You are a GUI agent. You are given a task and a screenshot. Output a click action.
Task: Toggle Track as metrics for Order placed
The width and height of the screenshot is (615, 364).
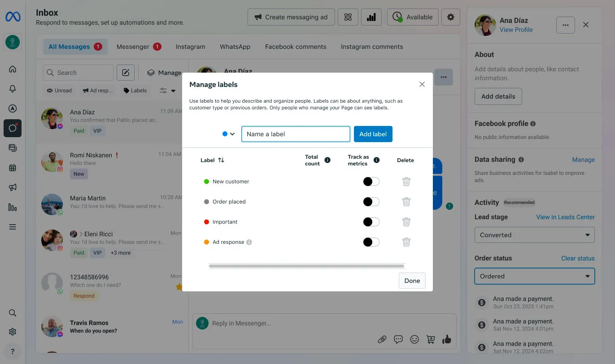(x=371, y=202)
